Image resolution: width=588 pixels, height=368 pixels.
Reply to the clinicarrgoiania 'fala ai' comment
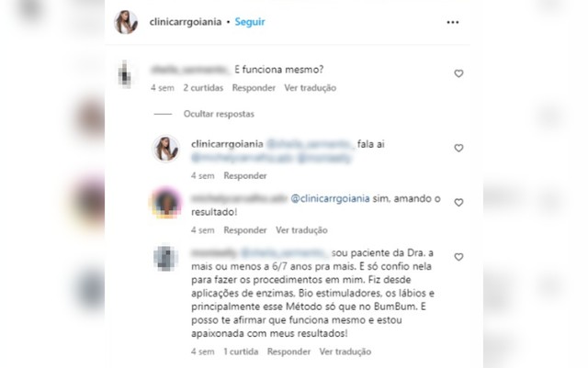[245, 176]
